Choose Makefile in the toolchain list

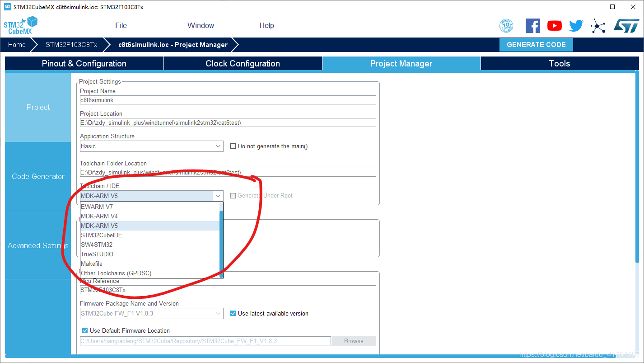click(92, 264)
